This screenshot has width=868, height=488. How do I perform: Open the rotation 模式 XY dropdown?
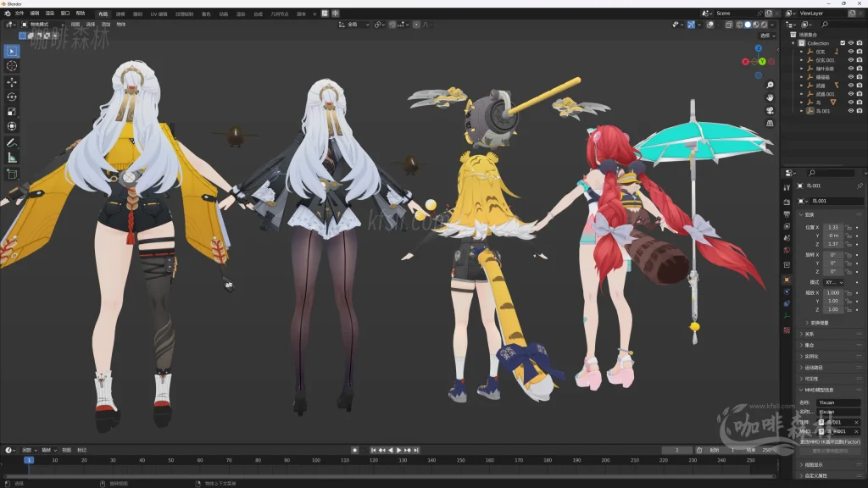tap(834, 282)
